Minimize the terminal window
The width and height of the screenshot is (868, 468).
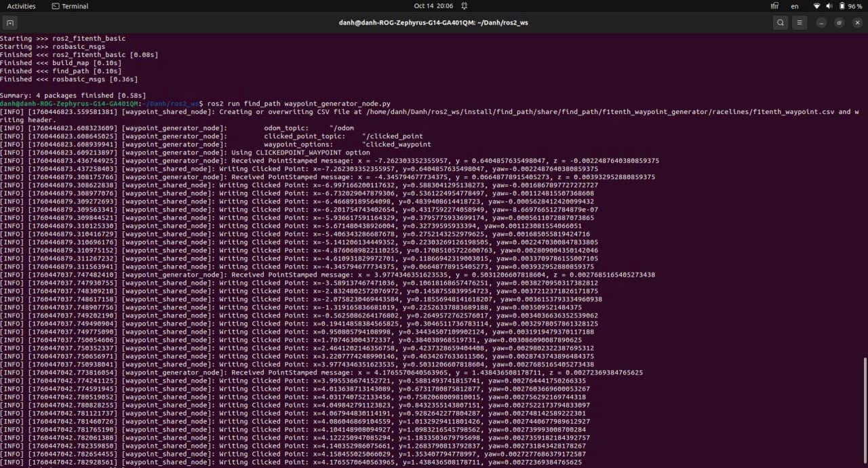(x=822, y=22)
